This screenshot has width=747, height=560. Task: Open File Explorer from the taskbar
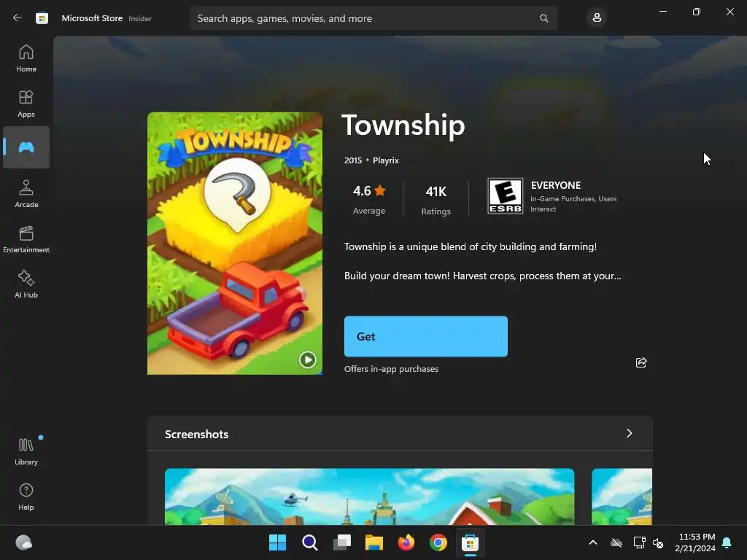[374, 542]
